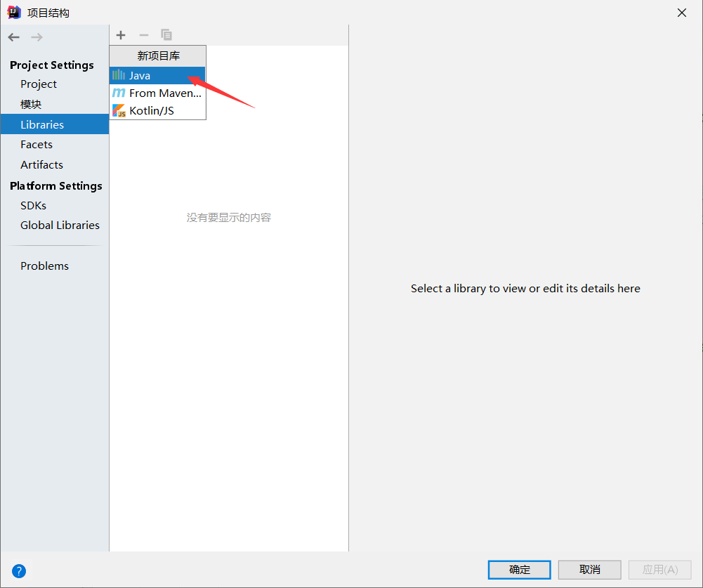703x588 pixels.
Task: Go forward with the right arrow
Action: (x=37, y=37)
